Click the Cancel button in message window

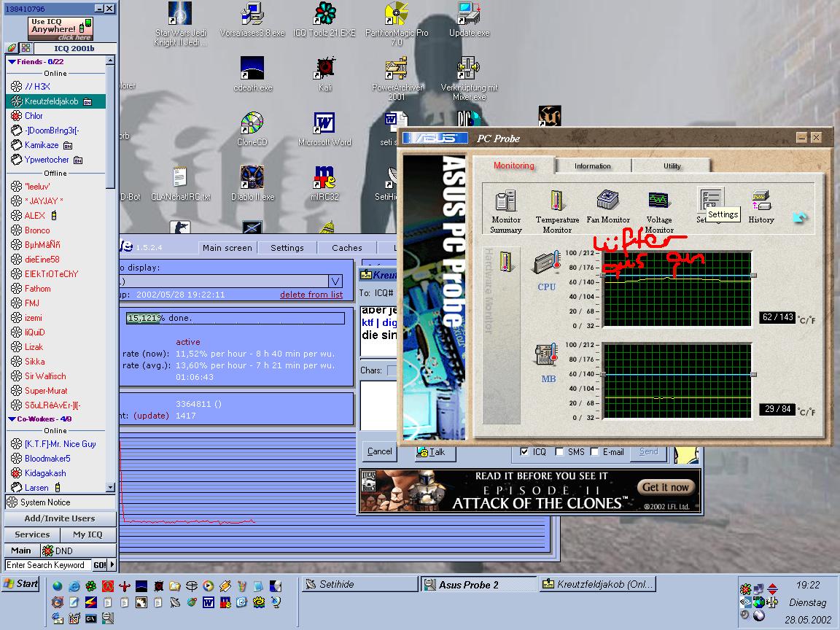pyautogui.click(x=380, y=451)
